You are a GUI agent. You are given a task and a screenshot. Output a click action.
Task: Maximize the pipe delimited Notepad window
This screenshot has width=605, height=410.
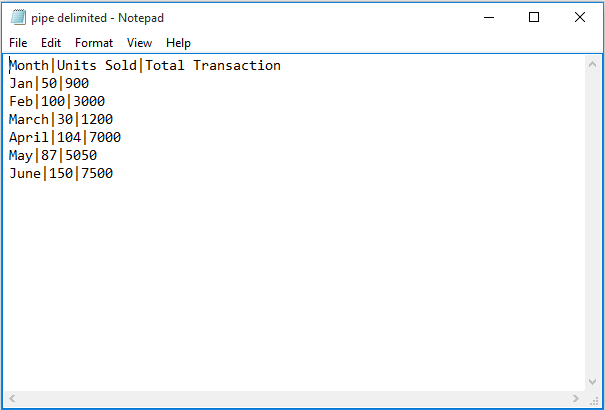pos(534,18)
